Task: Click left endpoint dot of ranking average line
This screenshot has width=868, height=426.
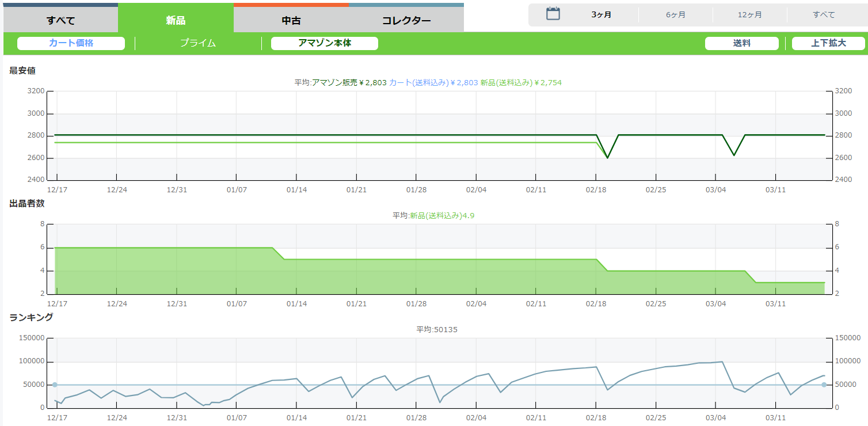Action: point(55,385)
